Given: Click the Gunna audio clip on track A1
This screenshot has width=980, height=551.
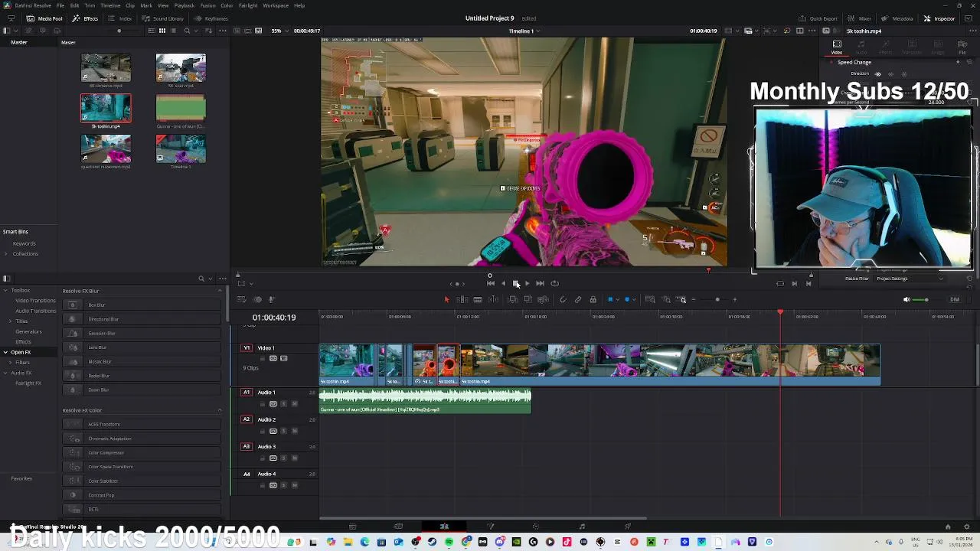Looking at the screenshot, I should (x=425, y=401).
